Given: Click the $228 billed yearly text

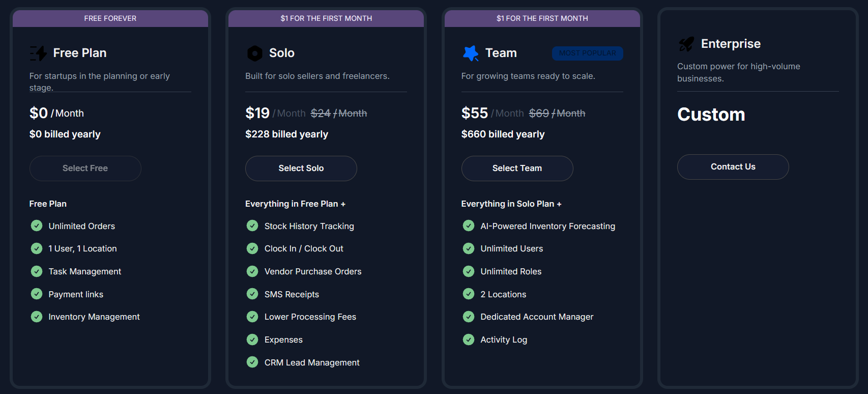Looking at the screenshot, I should [x=287, y=134].
